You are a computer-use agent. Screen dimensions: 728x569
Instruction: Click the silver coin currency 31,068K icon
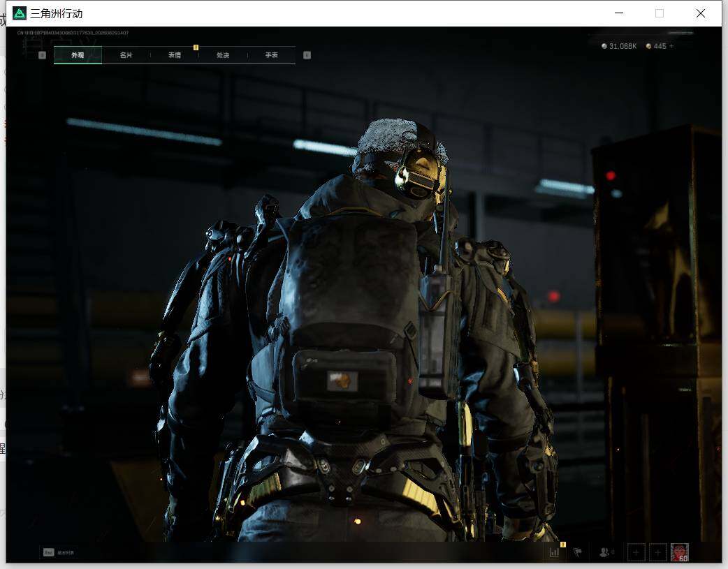pyautogui.click(x=604, y=46)
